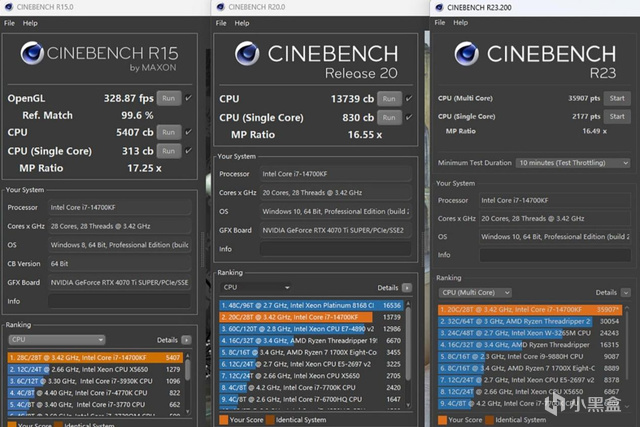Click the R23 title bar app icon
Image resolution: width=640 pixels, height=427 pixels.
coord(438,6)
